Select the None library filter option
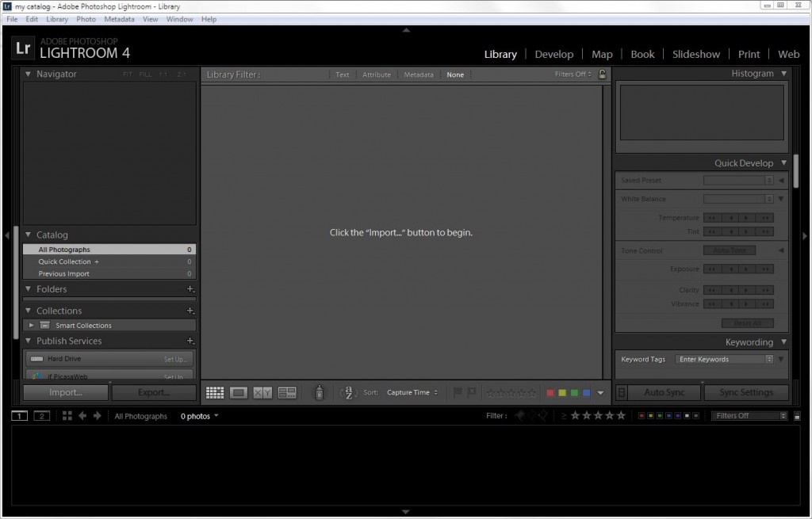The width and height of the screenshot is (812, 519). pyautogui.click(x=455, y=74)
